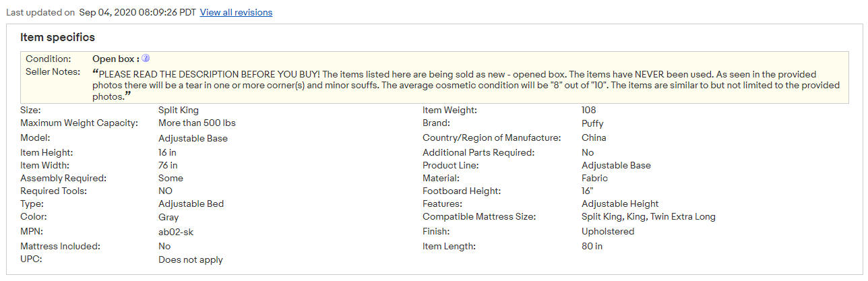This screenshot has width=868, height=281.
Task: Click the UPC Does not apply value
Action: point(191,259)
